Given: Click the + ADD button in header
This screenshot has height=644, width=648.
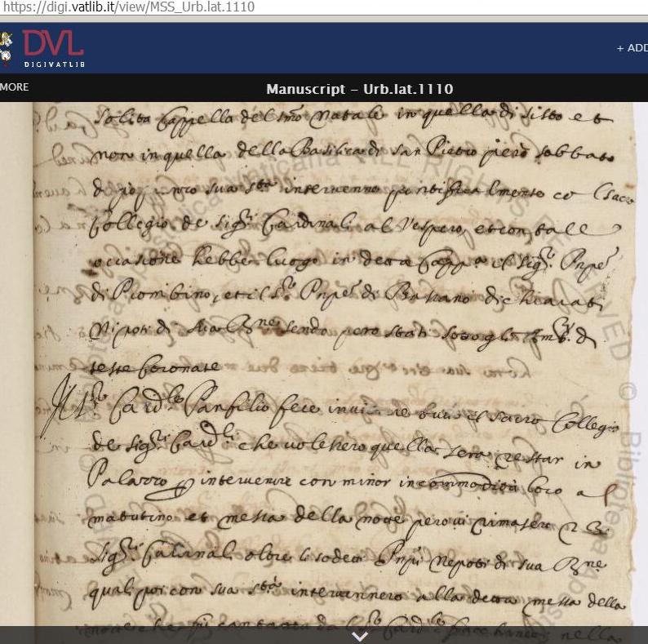Looking at the screenshot, I should tap(632, 48).
